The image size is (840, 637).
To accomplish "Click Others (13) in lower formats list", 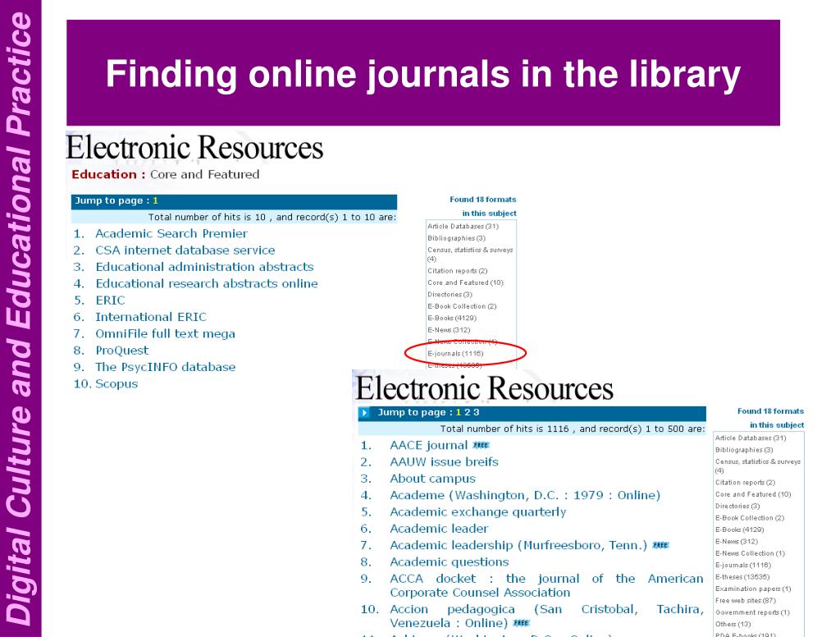I will coord(733,624).
